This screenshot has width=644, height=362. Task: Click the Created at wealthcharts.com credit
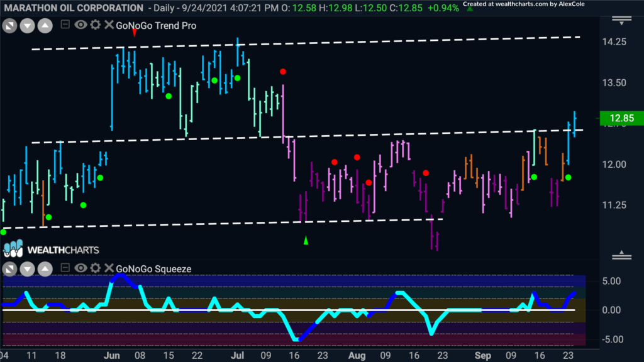pyautogui.click(x=524, y=4)
